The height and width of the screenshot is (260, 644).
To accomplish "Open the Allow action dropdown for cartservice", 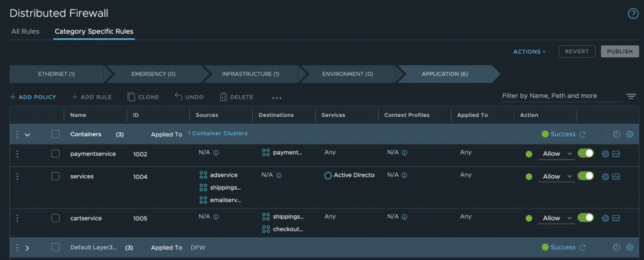I will pyautogui.click(x=555, y=218).
